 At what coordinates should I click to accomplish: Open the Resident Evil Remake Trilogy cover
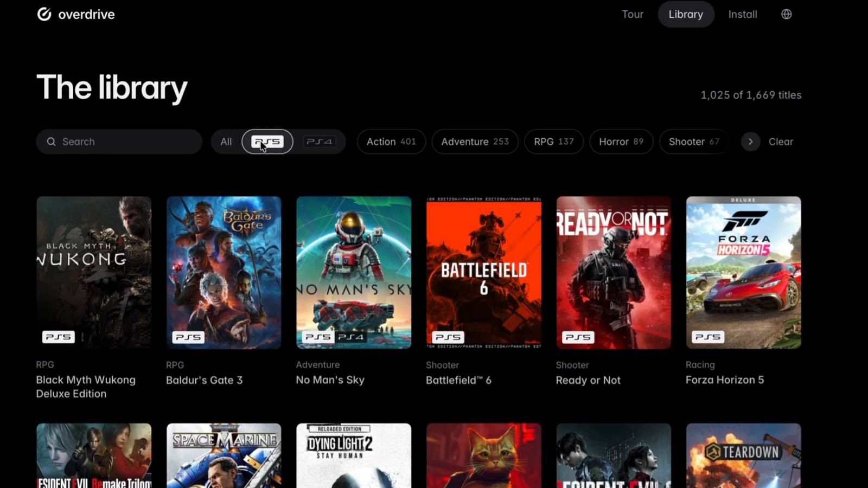94,455
